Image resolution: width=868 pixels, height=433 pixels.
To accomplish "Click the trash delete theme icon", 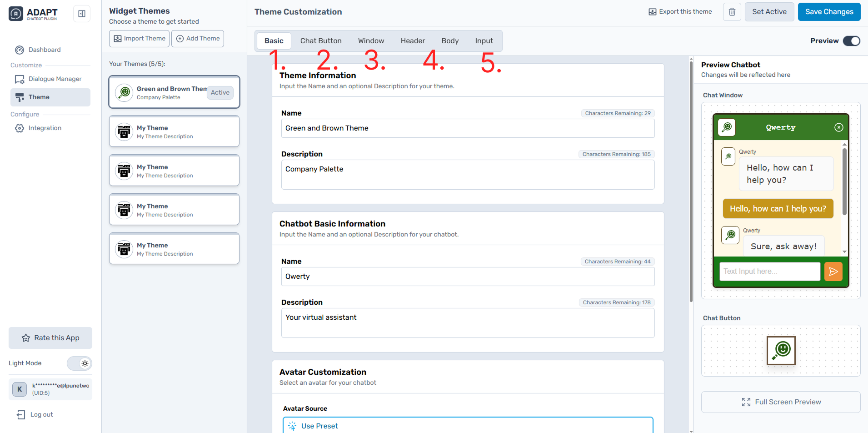I will pos(732,12).
